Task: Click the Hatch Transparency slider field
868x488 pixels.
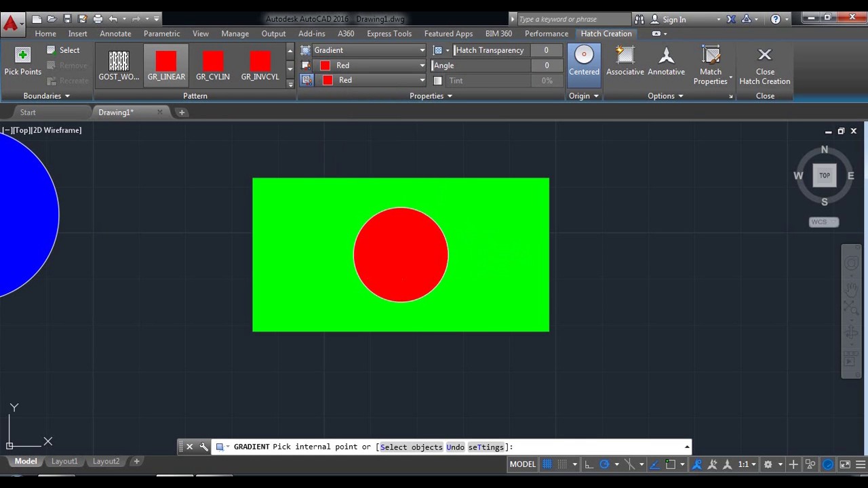Action: pyautogui.click(x=493, y=50)
